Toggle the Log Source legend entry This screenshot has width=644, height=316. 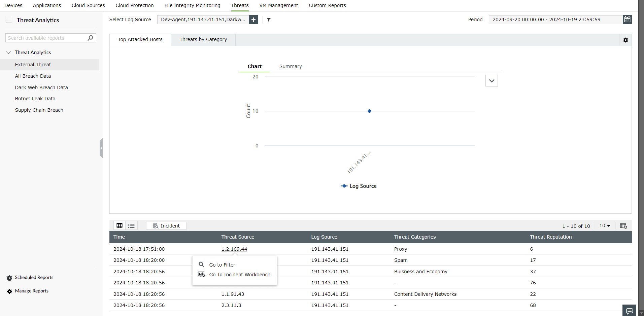(359, 186)
